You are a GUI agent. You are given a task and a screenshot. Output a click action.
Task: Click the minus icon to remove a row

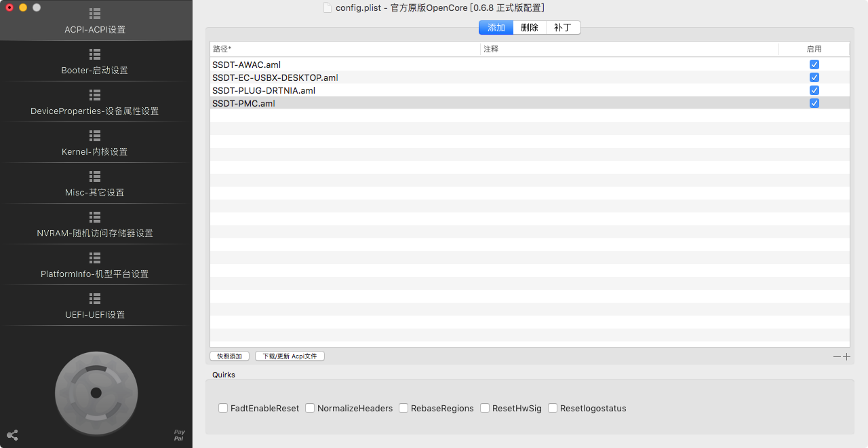(837, 356)
